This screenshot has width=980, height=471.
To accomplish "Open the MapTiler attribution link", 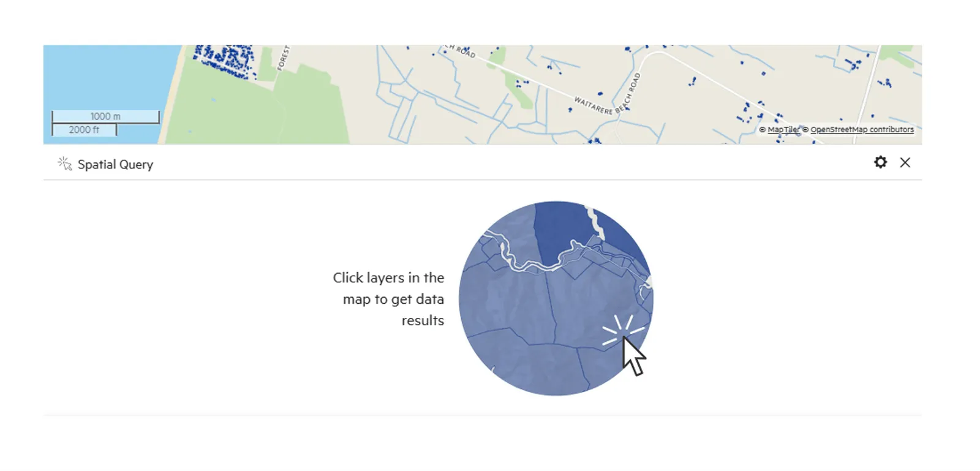I will [x=783, y=130].
